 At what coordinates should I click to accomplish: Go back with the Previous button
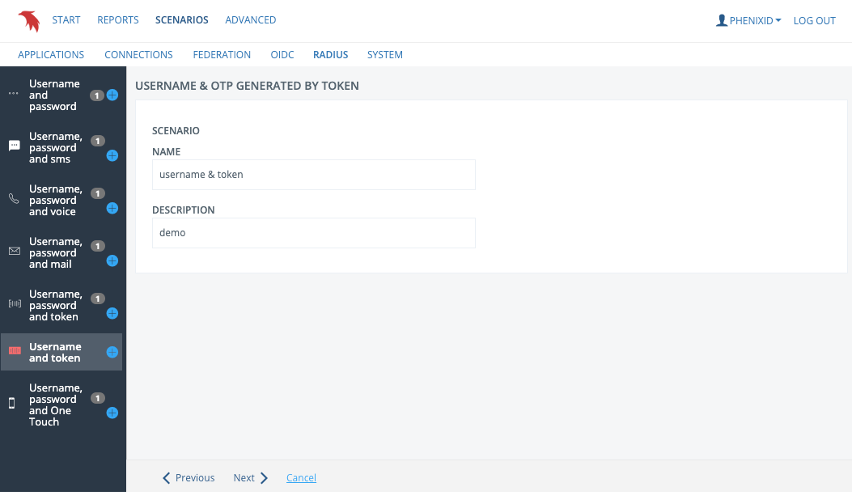189,478
